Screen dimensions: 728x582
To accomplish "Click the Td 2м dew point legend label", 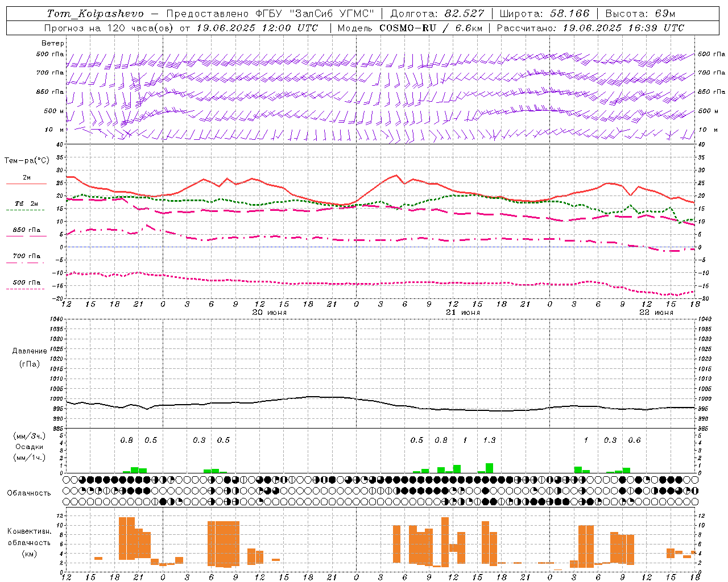I will click(x=26, y=203).
